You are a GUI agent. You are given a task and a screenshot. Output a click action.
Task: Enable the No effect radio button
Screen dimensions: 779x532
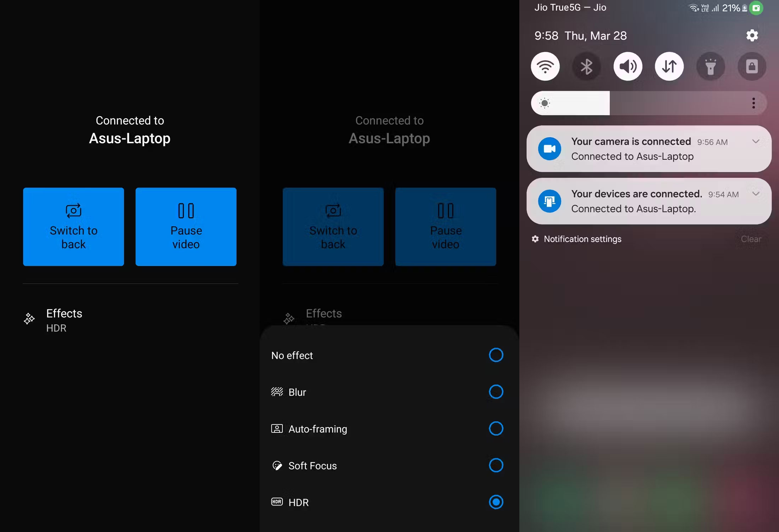496,355
